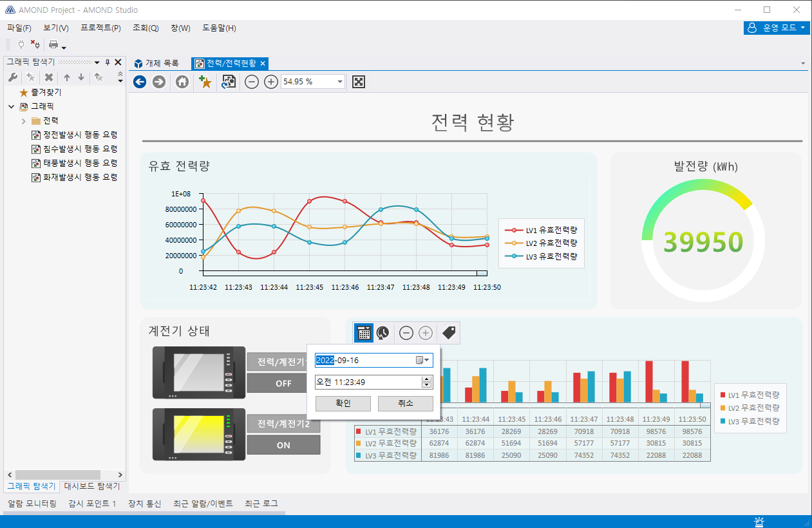812x528 pixels.
Task: Open the zoom percentage dropdown
Action: pos(340,82)
